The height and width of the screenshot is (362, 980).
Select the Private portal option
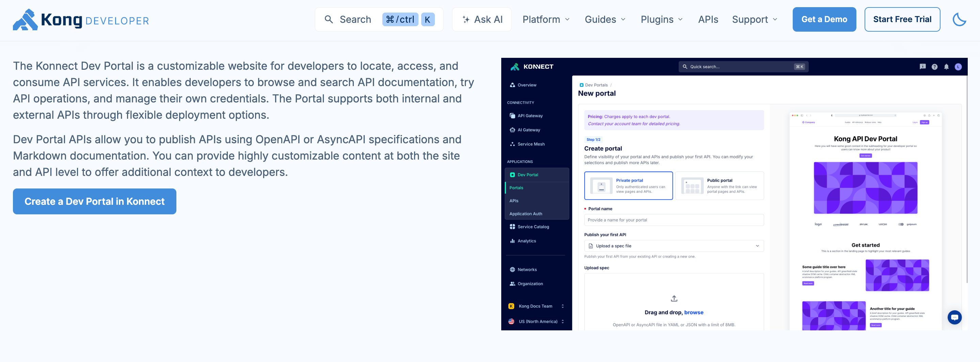(629, 185)
